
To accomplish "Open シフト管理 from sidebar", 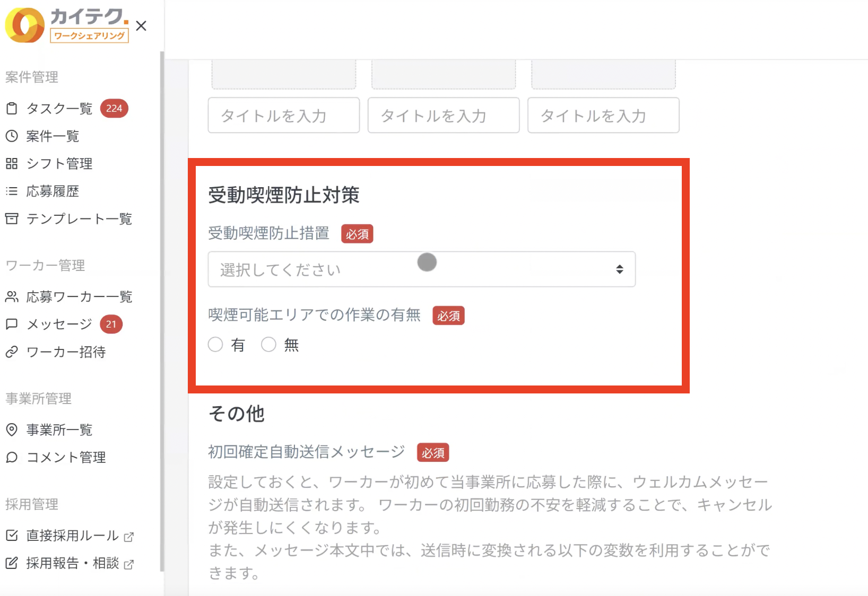I will pos(59,163).
